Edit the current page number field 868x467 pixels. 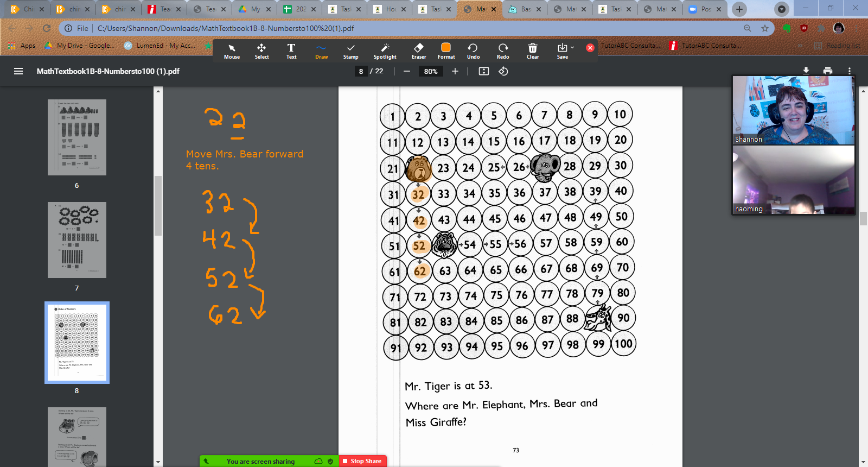coord(361,71)
